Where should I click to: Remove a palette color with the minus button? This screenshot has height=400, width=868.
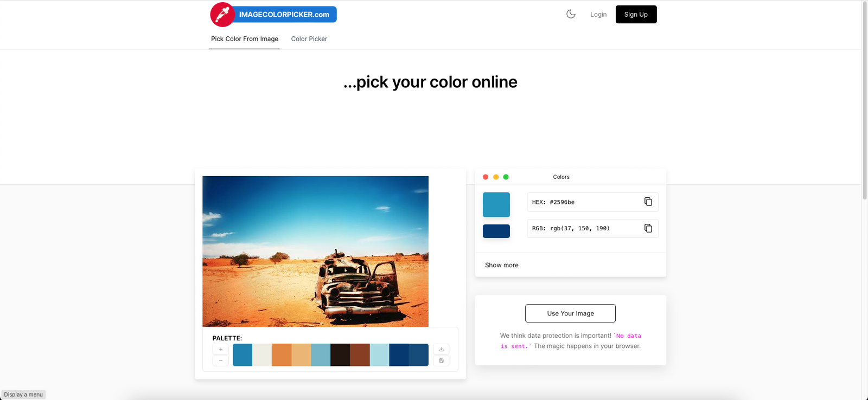221,360
